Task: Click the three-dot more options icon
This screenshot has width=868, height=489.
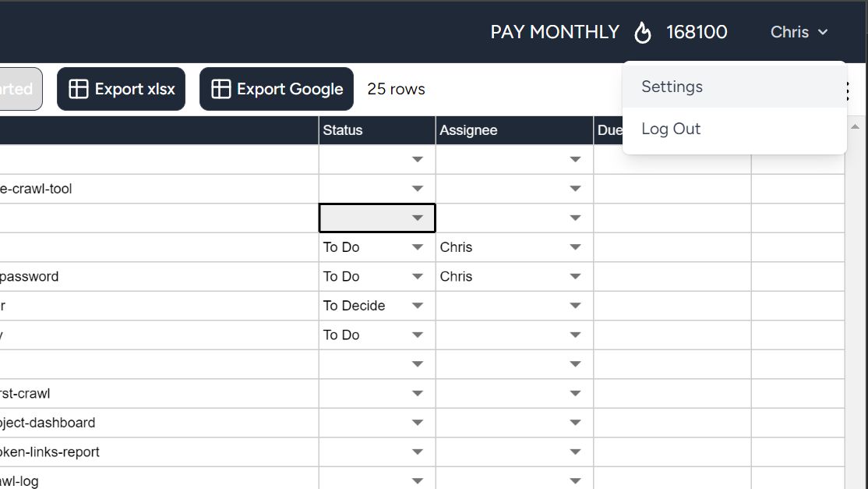Action: pyautogui.click(x=848, y=91)
